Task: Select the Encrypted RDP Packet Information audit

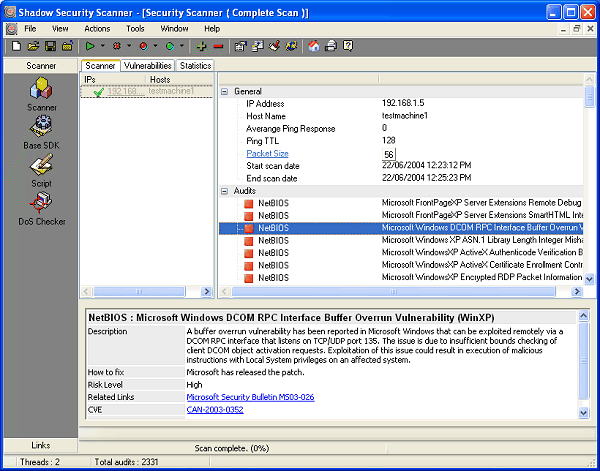Action: [x=401, y=278]
